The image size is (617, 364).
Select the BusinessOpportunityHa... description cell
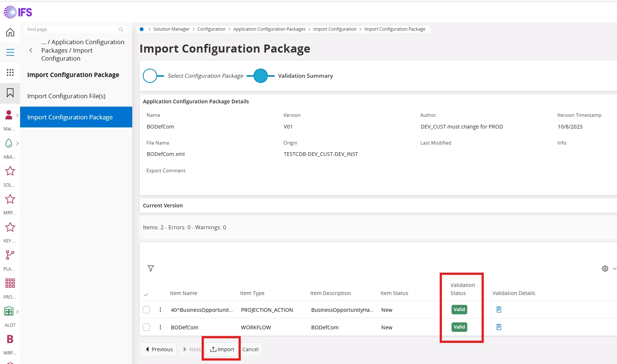pos(342,310)
